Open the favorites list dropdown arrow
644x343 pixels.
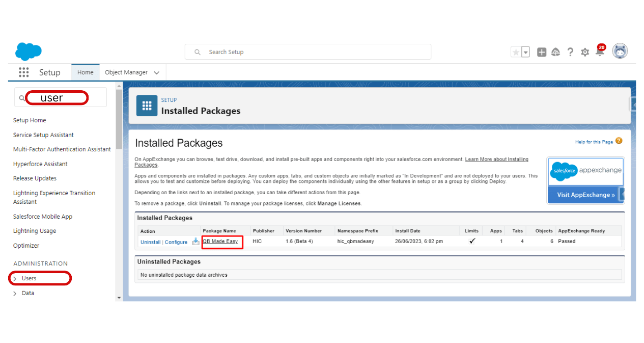click(x=526, y=52)
